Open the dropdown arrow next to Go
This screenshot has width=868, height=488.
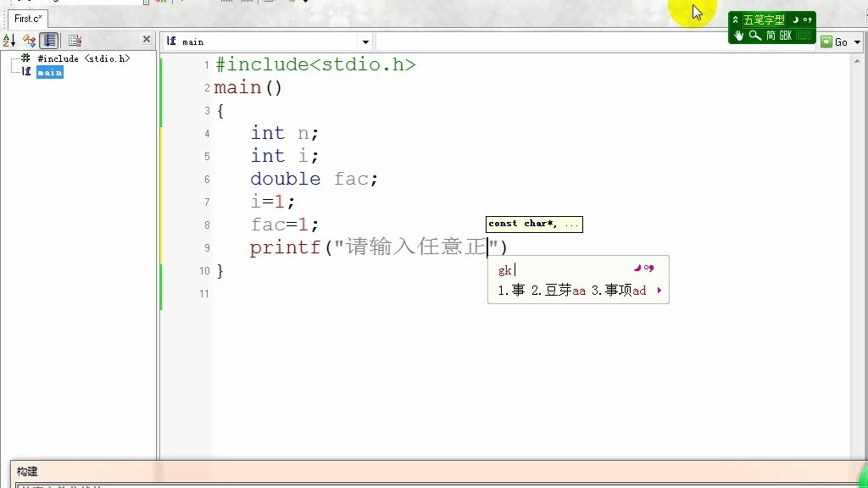point(858,42)
